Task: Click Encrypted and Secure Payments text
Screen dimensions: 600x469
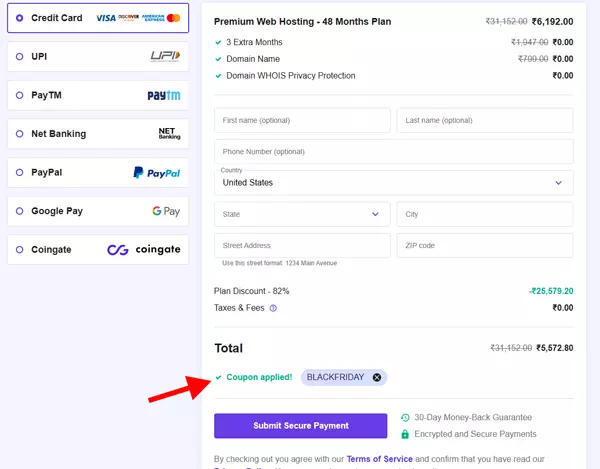Action: click(475, 434)
